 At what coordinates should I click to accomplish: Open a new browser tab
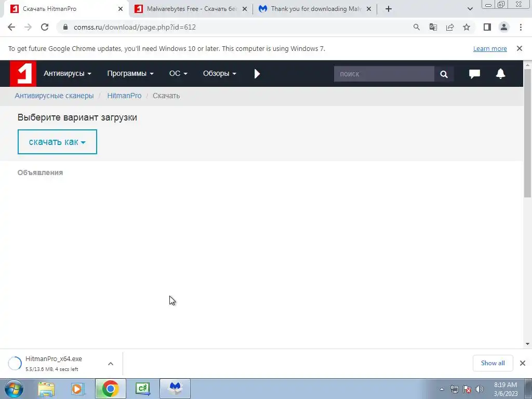(x=389, y=9)
